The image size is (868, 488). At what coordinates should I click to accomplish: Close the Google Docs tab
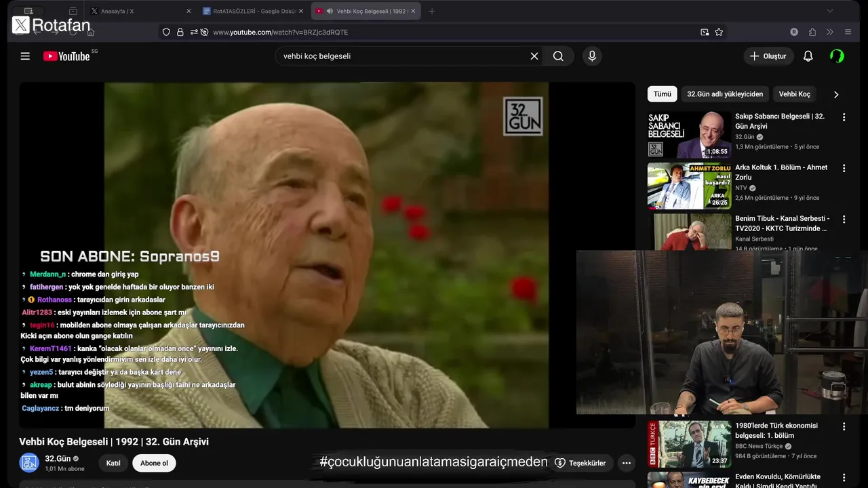(301, 11)
